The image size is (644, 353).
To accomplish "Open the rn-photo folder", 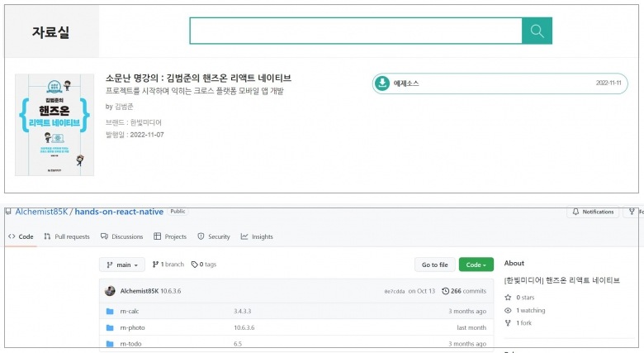I will [x=132, y=328].
